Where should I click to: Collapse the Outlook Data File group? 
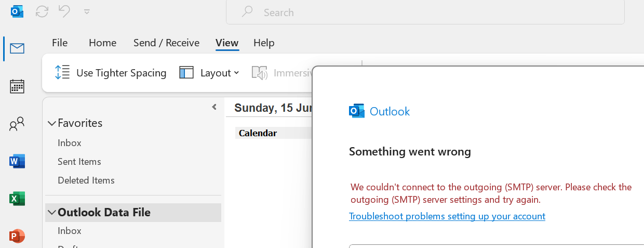point(52,213)
